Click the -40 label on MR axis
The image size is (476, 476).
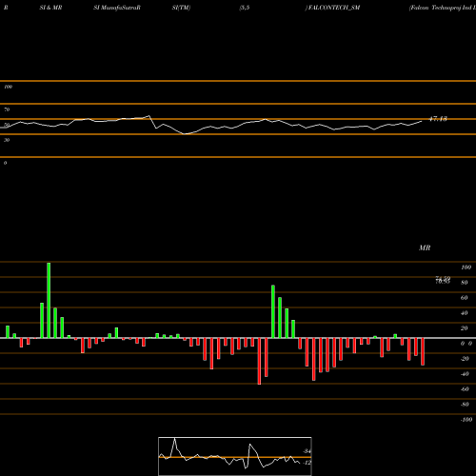[465, 374]
